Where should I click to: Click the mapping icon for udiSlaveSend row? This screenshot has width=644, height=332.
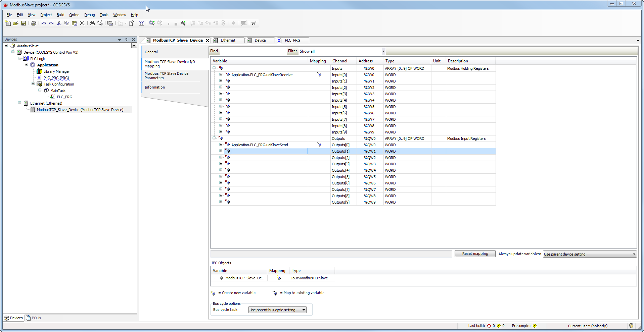tap(319, 145)
